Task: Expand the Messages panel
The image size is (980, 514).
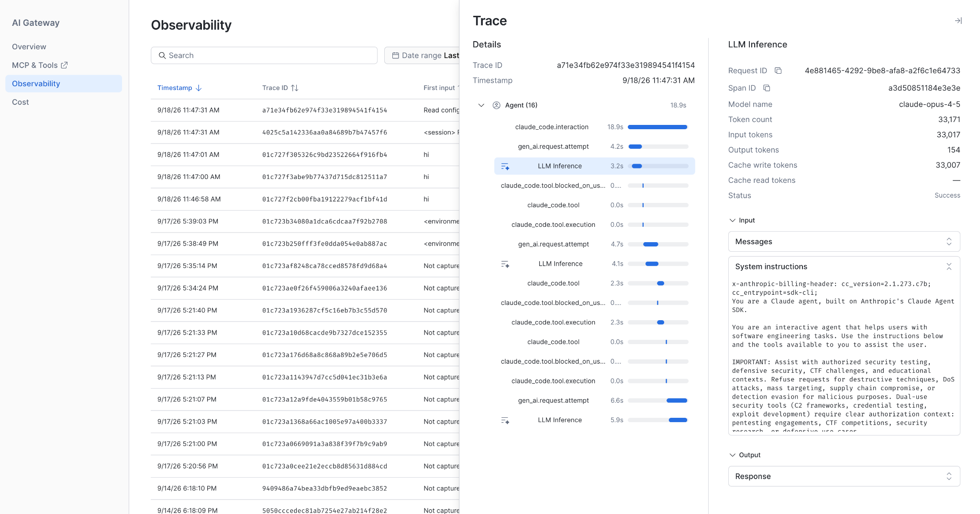Action: (844, 242)
